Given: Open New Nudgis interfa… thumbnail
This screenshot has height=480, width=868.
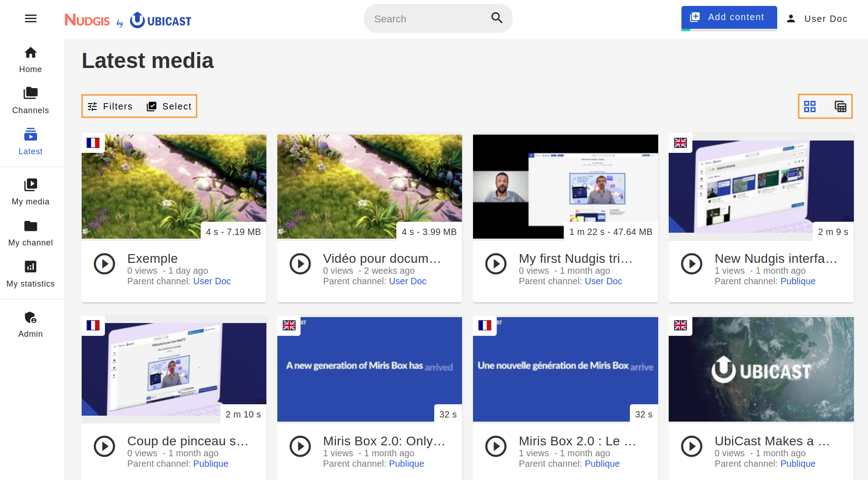Looking at the screenshot, I should coord(761,187).
